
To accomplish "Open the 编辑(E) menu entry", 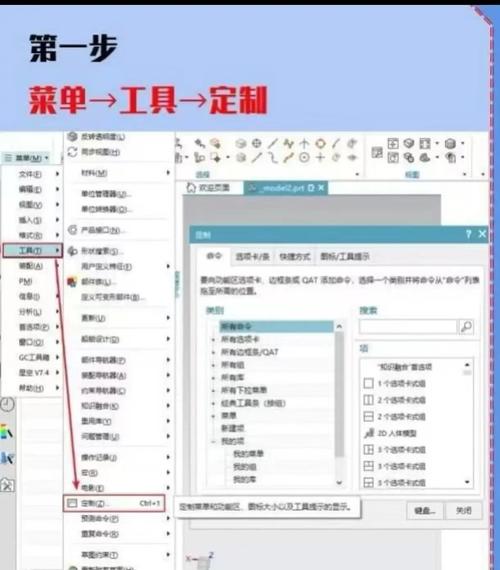I will coord(32,189).
